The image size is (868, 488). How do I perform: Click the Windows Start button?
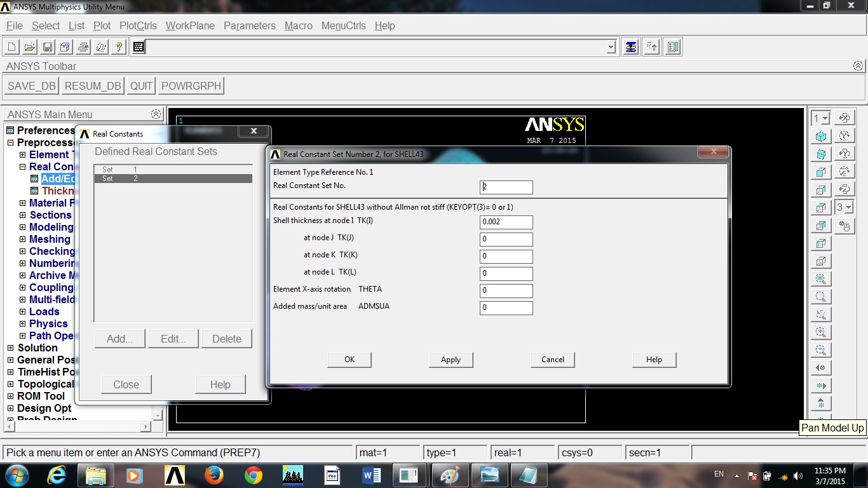17,475
